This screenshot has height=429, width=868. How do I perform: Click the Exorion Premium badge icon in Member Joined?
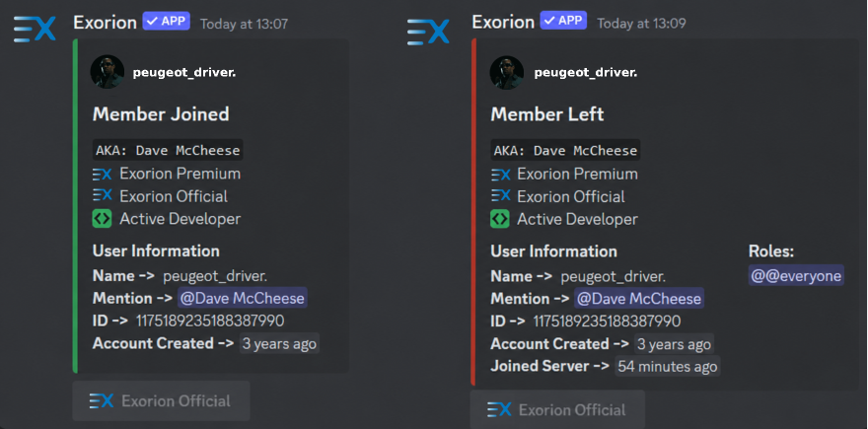pos(103,174)
